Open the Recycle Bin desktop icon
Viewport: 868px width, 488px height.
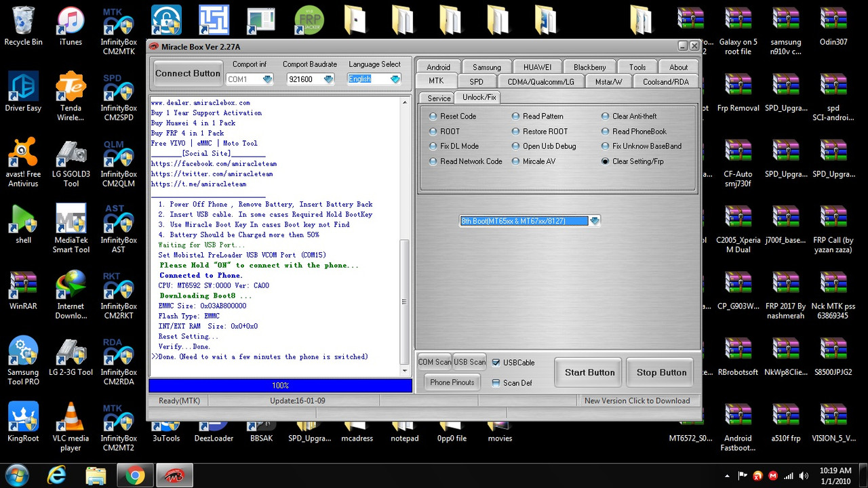23,26
